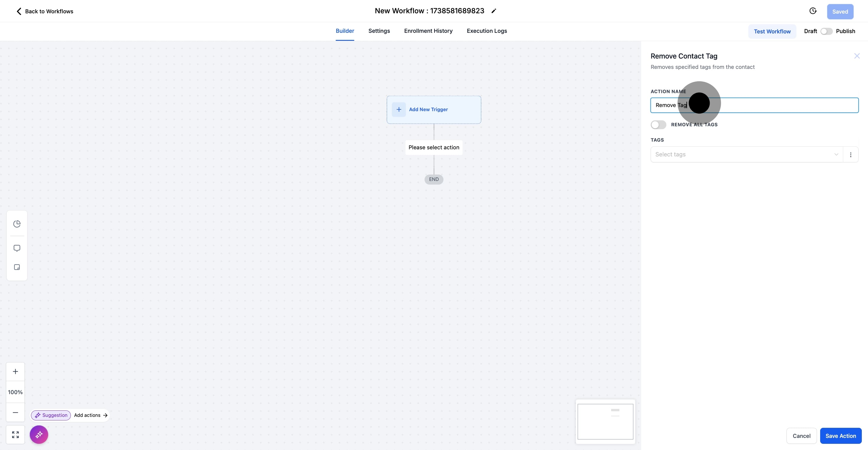Screen dimensions: 868x450
Task: Go Back to Workflows
Action: point(45,12)
